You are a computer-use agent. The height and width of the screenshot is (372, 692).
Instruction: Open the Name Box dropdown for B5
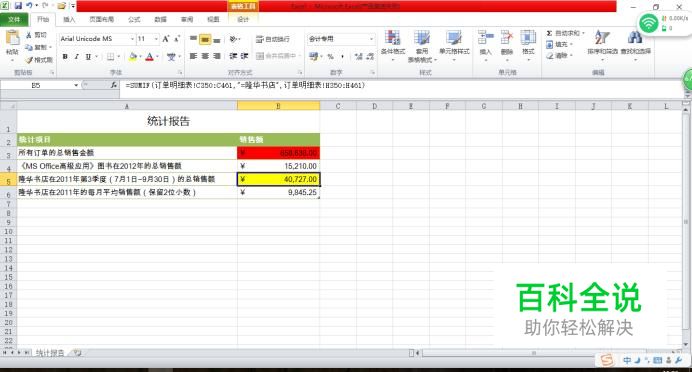(76, 85)
